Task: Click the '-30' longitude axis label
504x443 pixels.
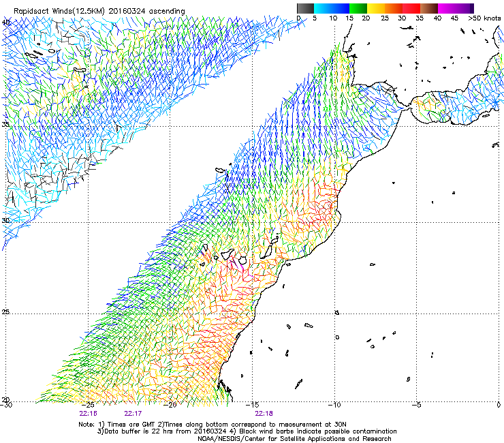Action: 6,405
